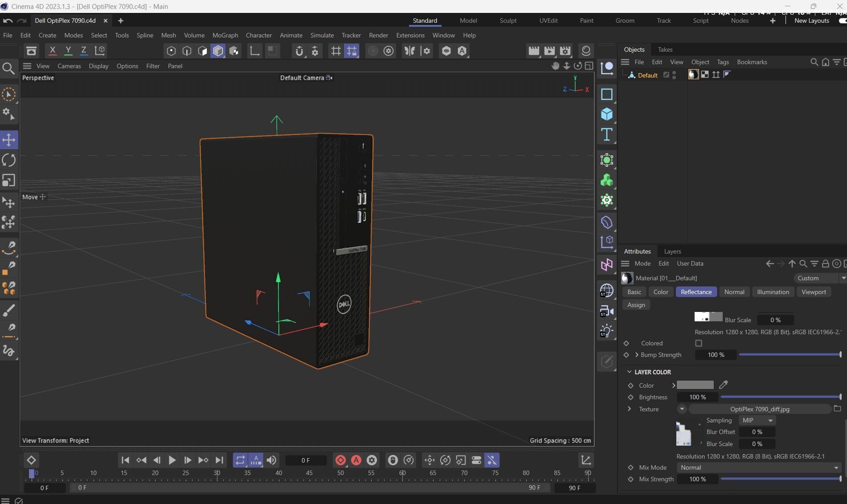Click the Render to Picture Viewer icon

[x=549, y=51]
